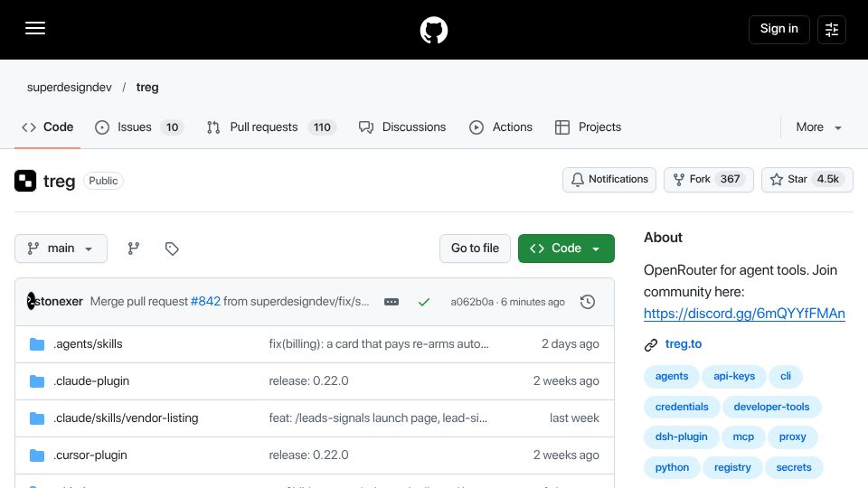
Task: Switch to the Code tab
Action: click(x=48, y=127)
